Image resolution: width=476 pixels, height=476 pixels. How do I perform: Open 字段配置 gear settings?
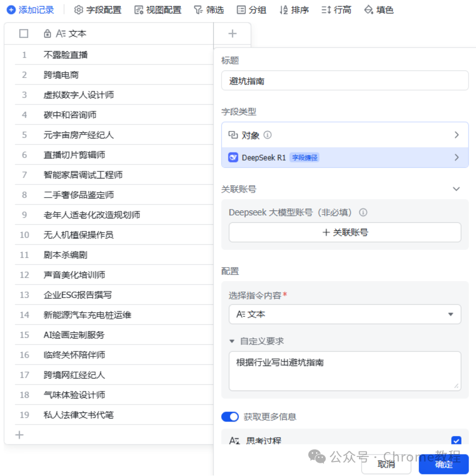97,10
